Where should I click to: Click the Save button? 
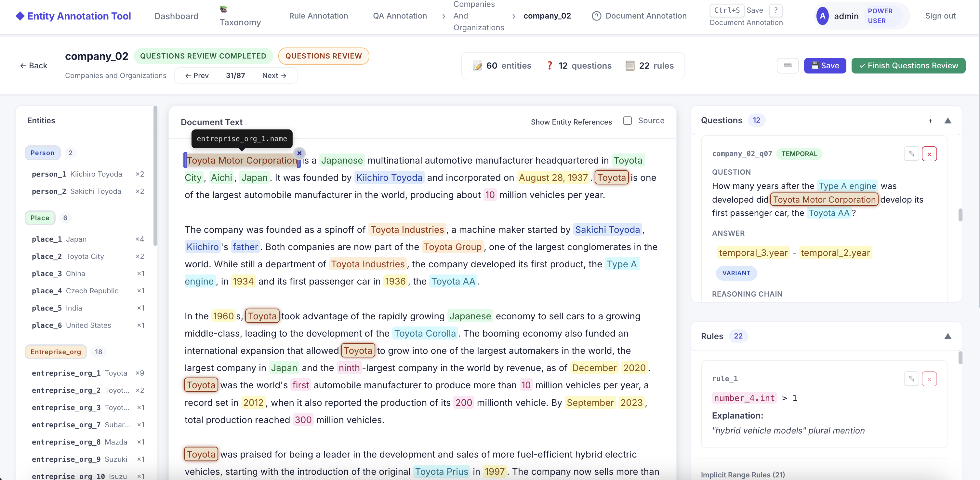(825, 65)
